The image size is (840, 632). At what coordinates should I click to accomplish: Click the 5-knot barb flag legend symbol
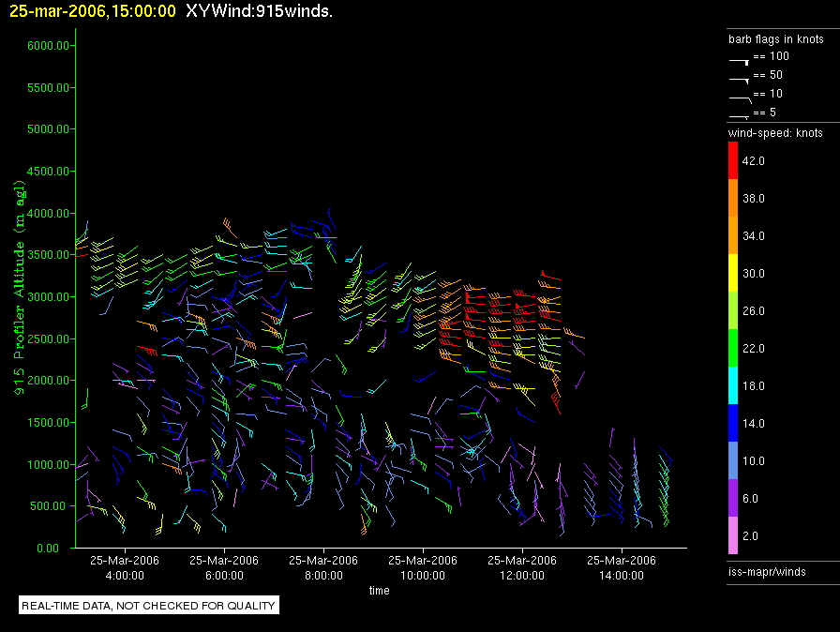click(x=740, y=114)
